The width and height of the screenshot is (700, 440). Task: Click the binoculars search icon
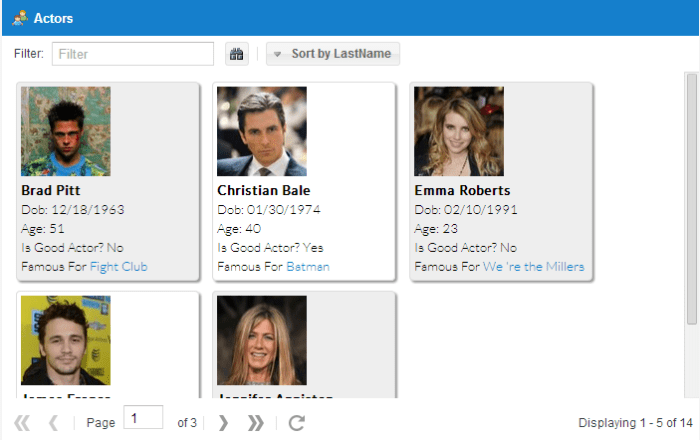pos(237,54)
